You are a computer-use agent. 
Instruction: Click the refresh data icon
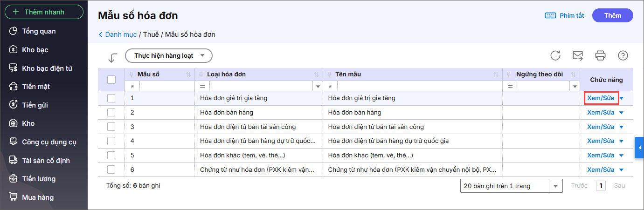(x=555, y=56)
